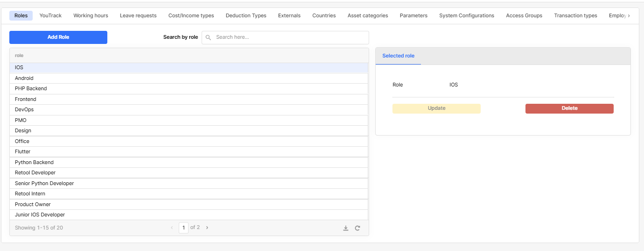Click the page number box in pagination

pyautogui.click(x=183, y=228)
